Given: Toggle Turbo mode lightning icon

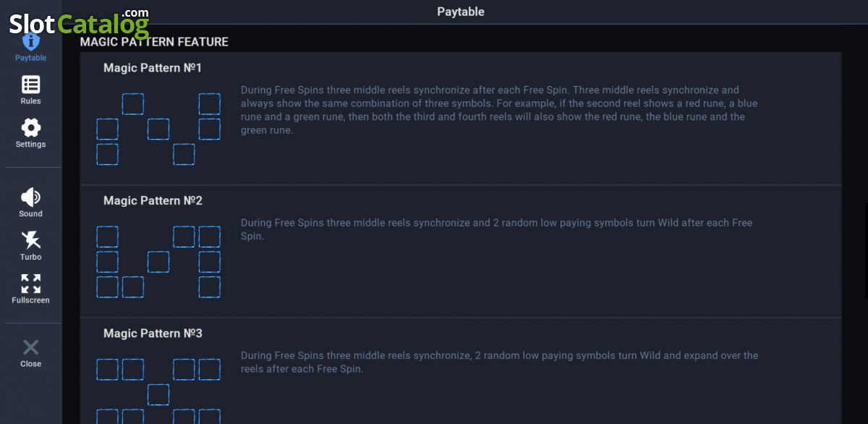Looking at the screenshot, I should (31, 239).
